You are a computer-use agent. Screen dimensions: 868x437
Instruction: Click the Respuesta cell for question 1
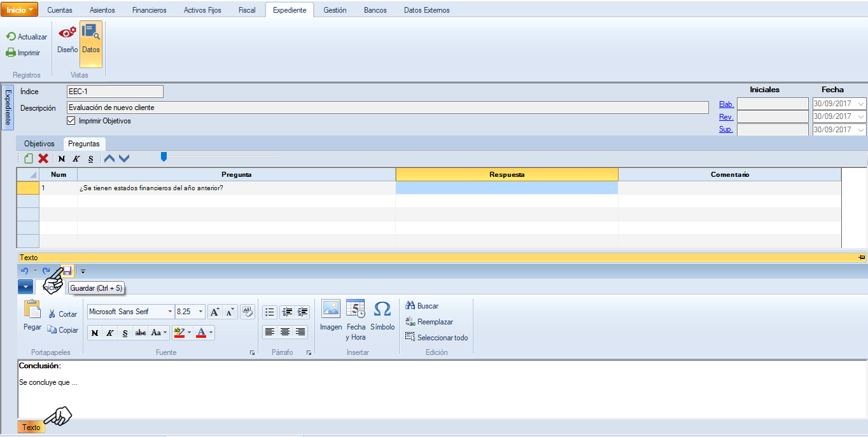coord(507,188)
